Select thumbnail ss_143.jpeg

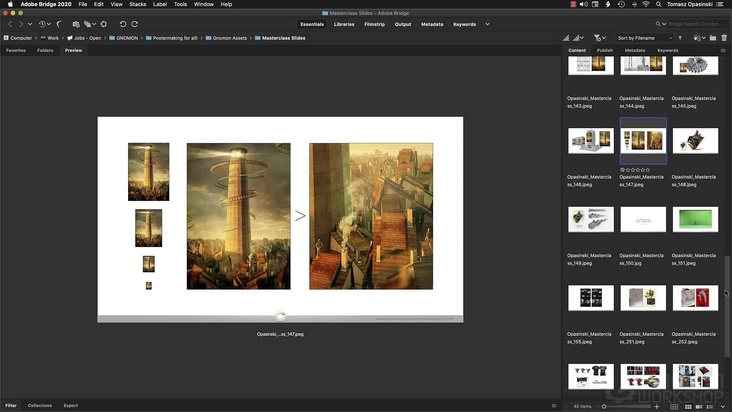591,65
